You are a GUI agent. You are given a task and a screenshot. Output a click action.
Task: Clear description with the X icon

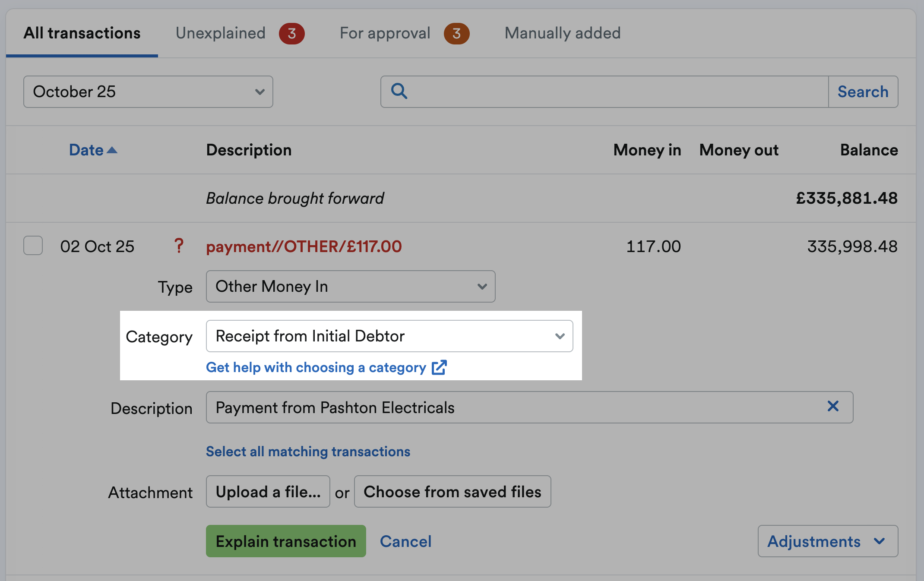[833, 406]
